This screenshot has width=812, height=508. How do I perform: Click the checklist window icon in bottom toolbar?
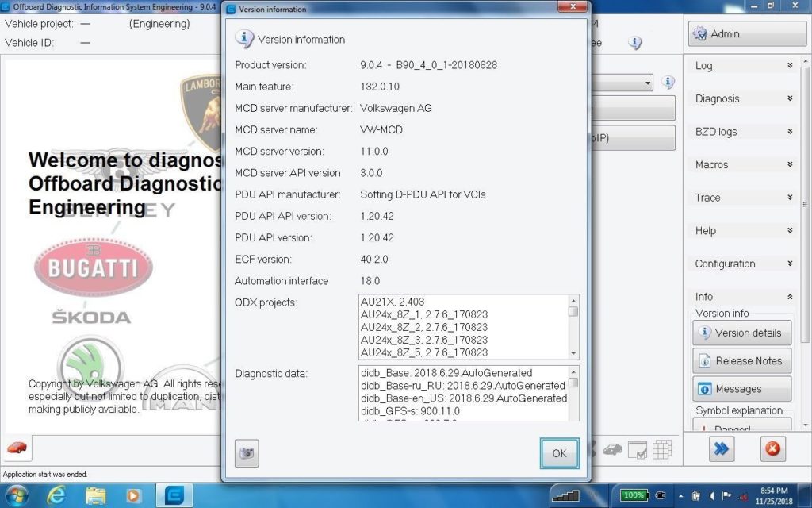(x=637, y=449)
